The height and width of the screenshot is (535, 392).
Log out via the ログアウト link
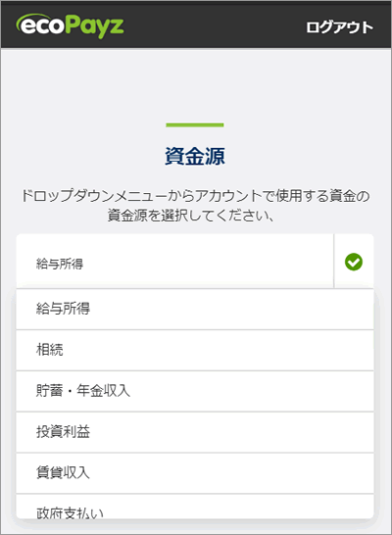(339, 27)
